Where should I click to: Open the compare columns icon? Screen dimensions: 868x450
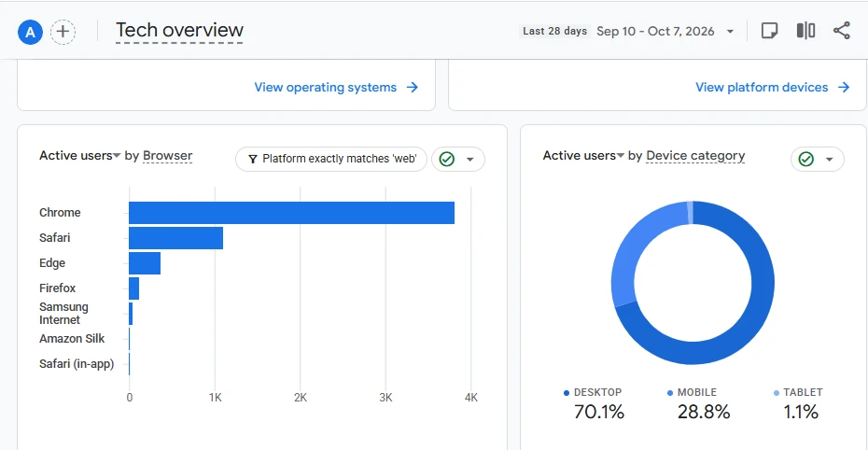[x=806, y=31]
